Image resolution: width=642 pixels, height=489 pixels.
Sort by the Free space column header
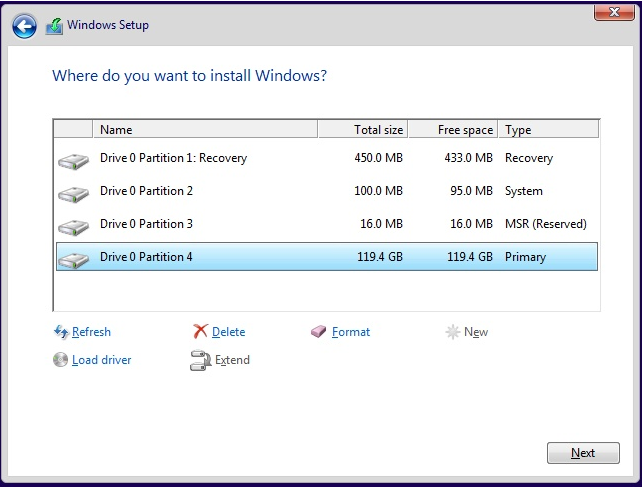[x=453, y=129]
